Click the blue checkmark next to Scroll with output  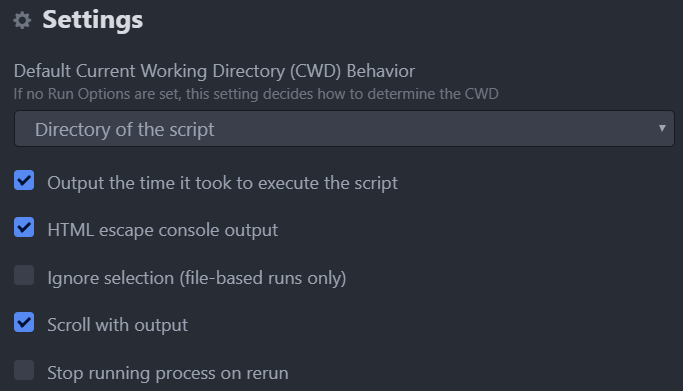(24, 322)
